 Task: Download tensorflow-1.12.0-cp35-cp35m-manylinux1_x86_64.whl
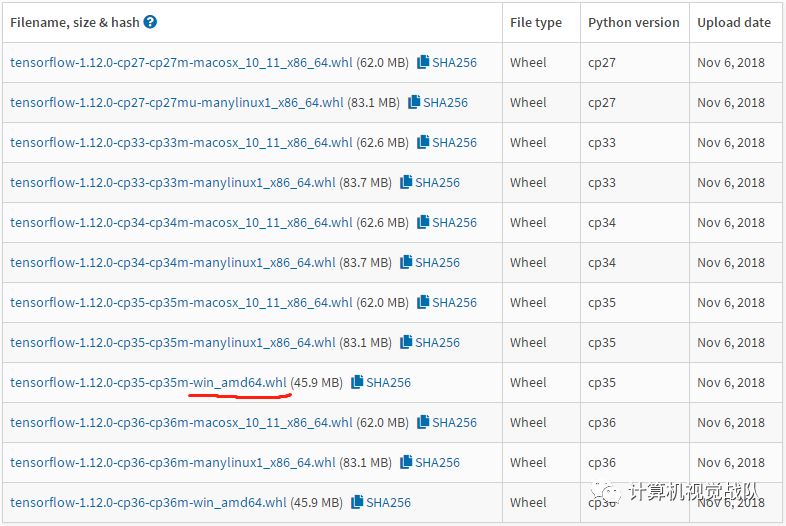pyautogui.click(x=172, y=343)
